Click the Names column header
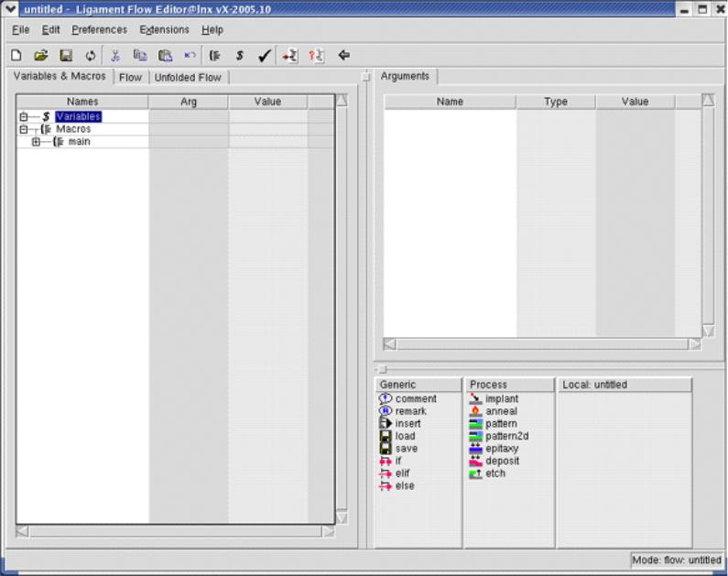This screenshot has width=728, height=576. pos(82,102)
